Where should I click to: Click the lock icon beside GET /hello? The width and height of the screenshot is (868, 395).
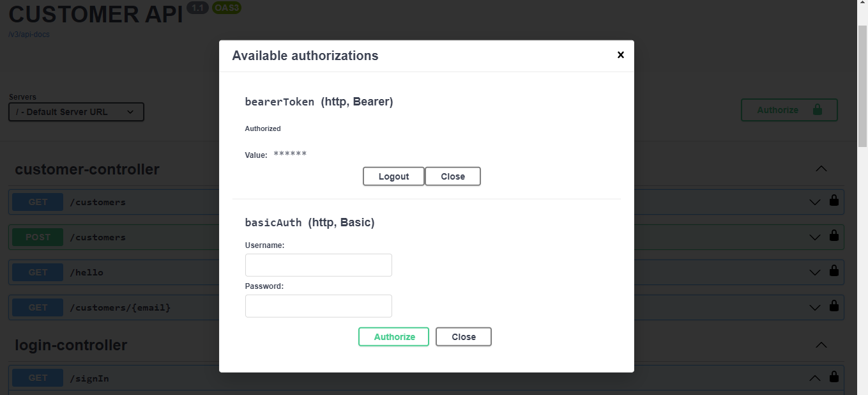point(834,270)
